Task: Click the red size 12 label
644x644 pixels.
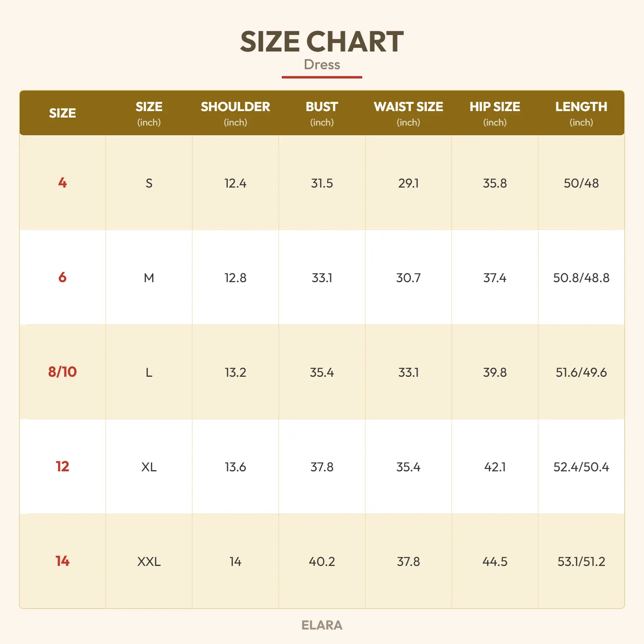Action: (62, 466)
